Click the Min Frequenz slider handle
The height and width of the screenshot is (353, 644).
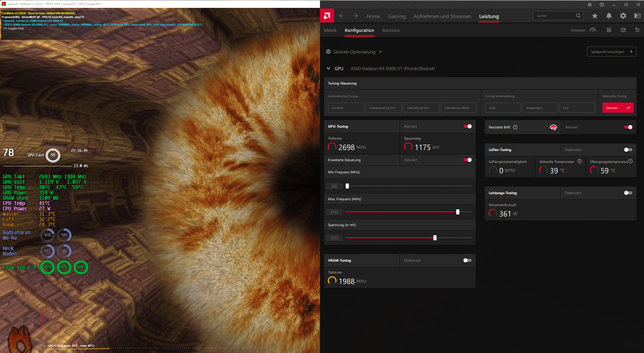click(347, 186)
